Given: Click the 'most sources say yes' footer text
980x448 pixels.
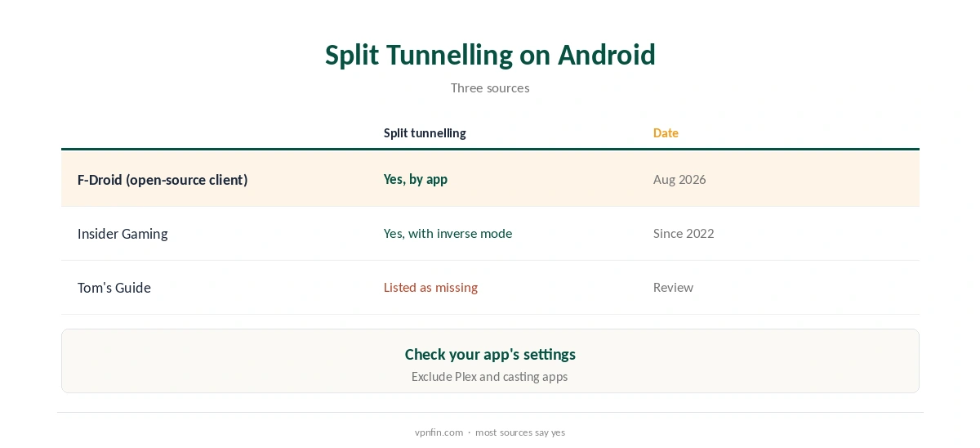Looking at the screenshot, I should pos(520,432).
